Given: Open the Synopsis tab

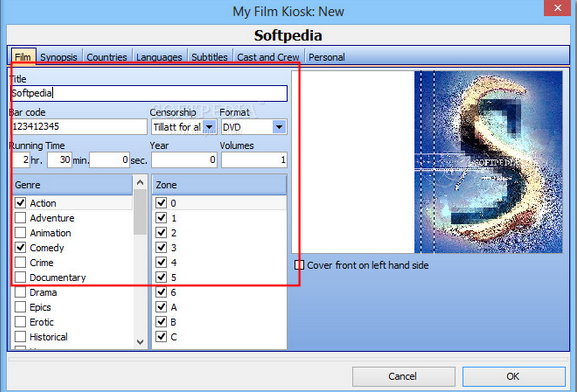Looking at the screenshot, I should [x=59, y=57].
